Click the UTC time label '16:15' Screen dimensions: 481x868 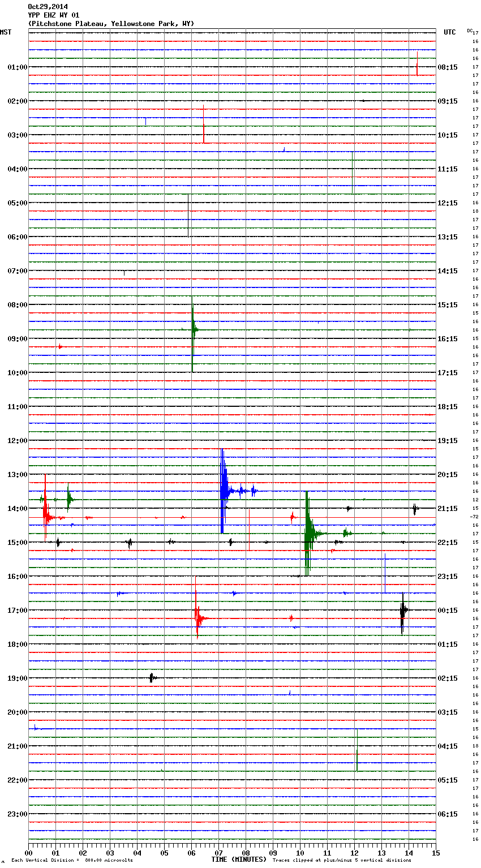(x=448, y=339)
